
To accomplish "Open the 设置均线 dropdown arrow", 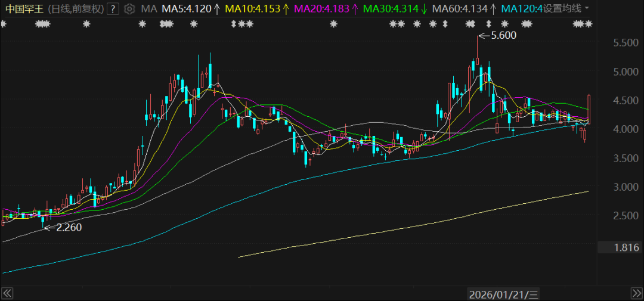I will (587, 9).
